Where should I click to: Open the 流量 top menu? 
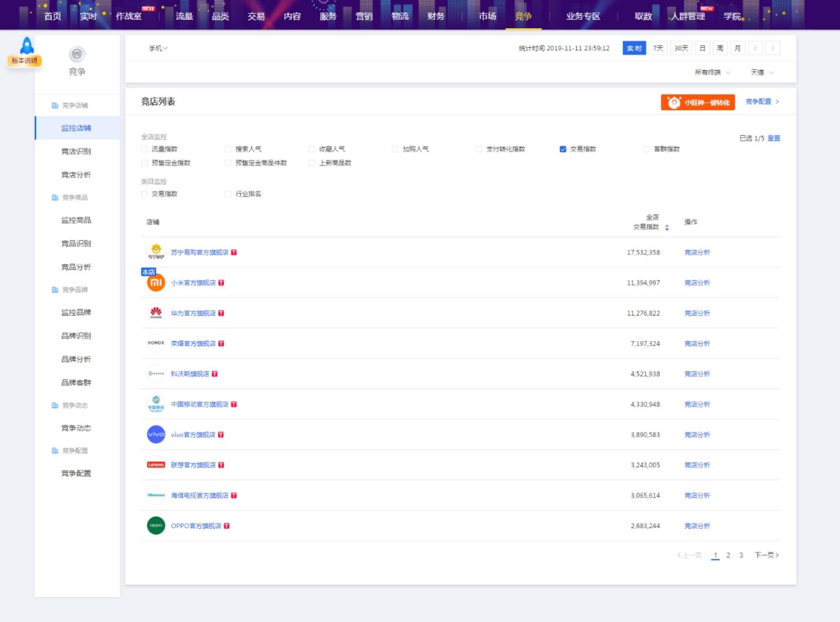(184, 16)
